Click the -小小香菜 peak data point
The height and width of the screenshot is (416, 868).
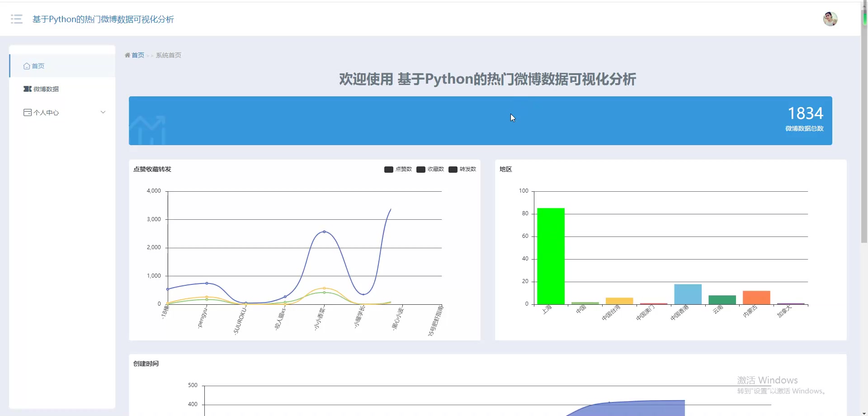(x=324, y=232)
